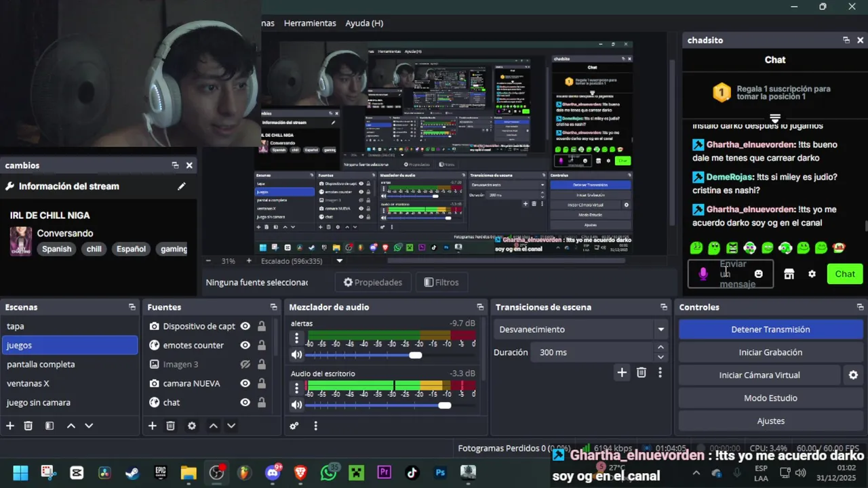This screenshot has height=488, width=868.
Task: Add a new scene
Action: [10, 426]
